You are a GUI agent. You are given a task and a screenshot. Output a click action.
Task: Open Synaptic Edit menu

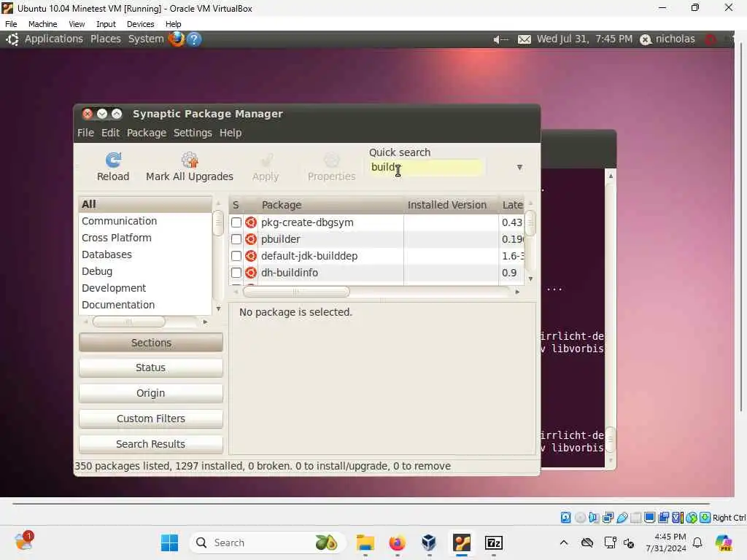[x=111, y=133]
